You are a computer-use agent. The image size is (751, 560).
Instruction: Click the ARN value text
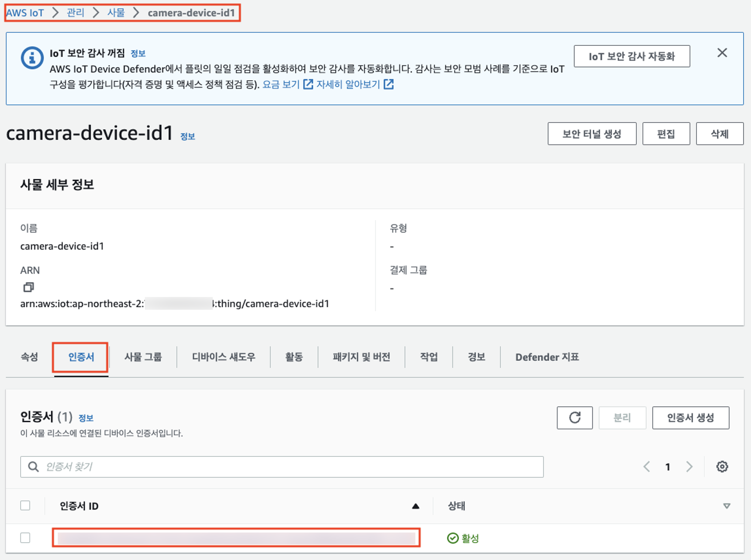pyautogui.click(x=175, y=304)
